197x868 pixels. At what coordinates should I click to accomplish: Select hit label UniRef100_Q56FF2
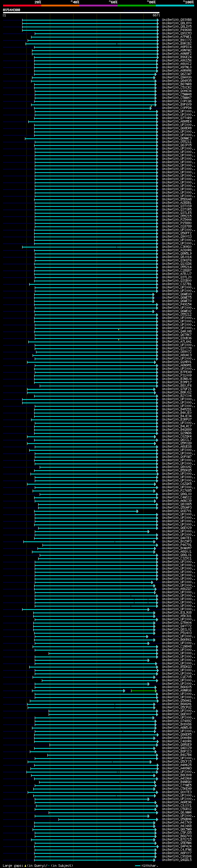coord(177,233)
